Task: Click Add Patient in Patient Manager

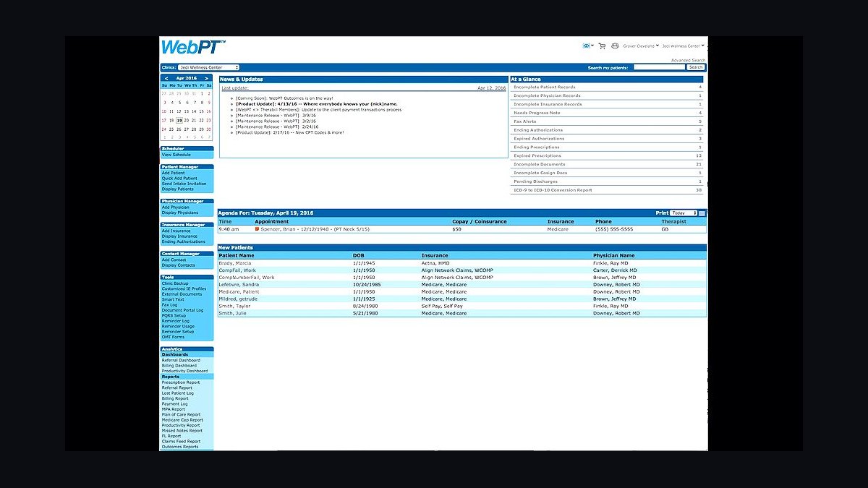Action: 173,173
